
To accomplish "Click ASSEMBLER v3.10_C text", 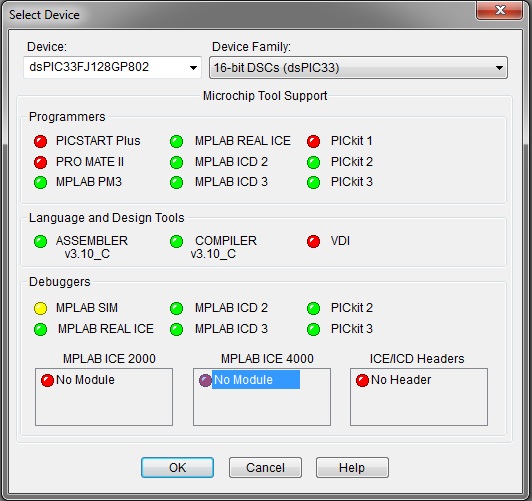I will tap(92, 247).
